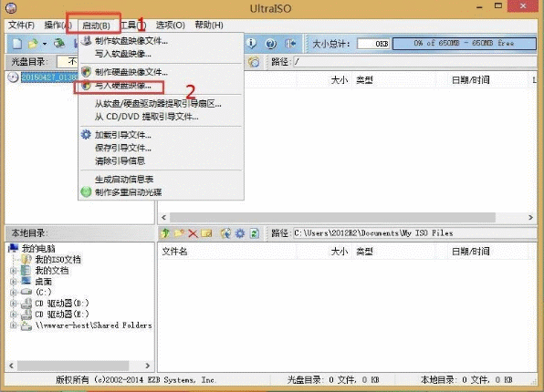Click the help question mark toolbar icon

[x=270, y=44]
